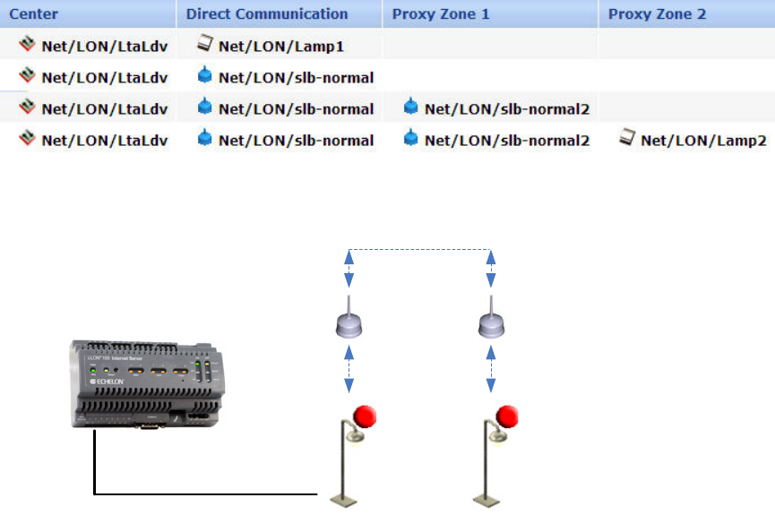Open the Net/LON/Lamp2 entry
The height and width of the screenshot is (532, 775).
(x=703, y=141)
